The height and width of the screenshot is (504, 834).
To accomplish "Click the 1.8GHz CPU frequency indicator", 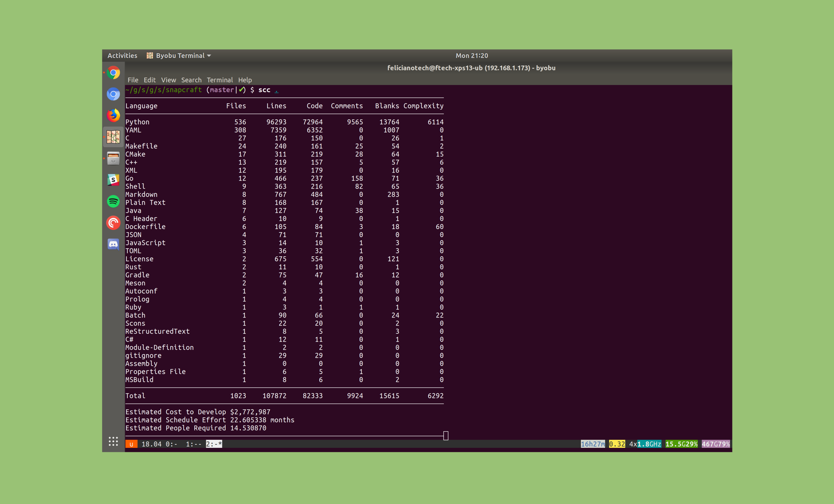I will point(649,444).
